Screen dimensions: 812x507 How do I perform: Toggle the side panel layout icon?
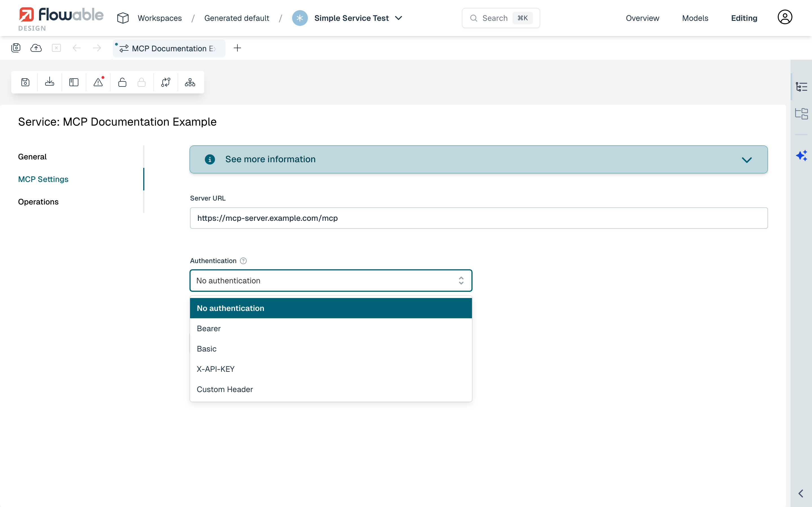click(x=74, y=82)
